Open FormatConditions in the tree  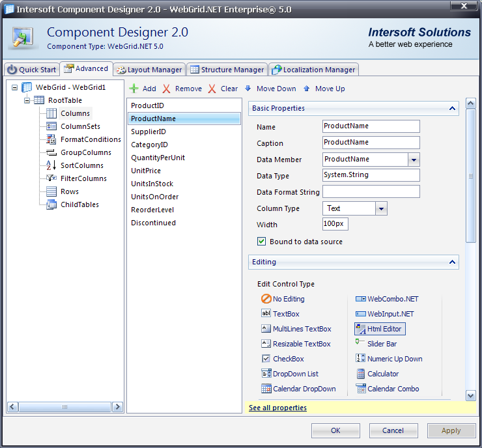[x=91, y=139]
